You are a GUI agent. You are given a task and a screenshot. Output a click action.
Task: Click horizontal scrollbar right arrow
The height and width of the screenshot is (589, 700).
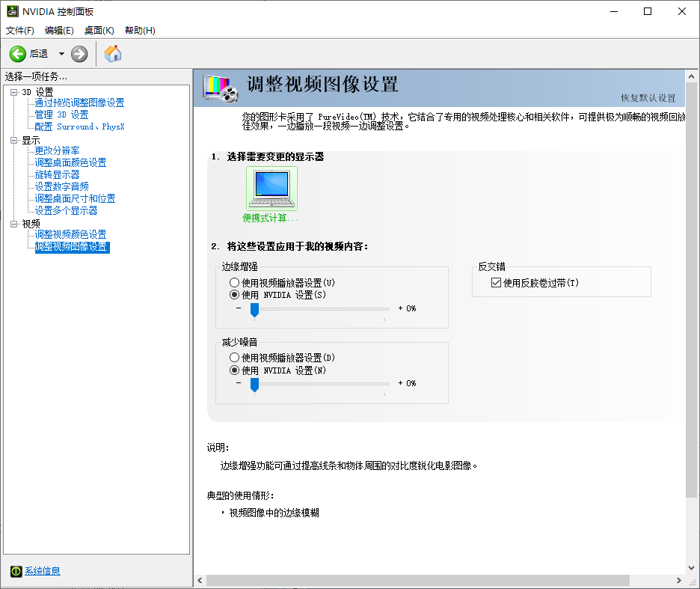click(x=679, y=581)
